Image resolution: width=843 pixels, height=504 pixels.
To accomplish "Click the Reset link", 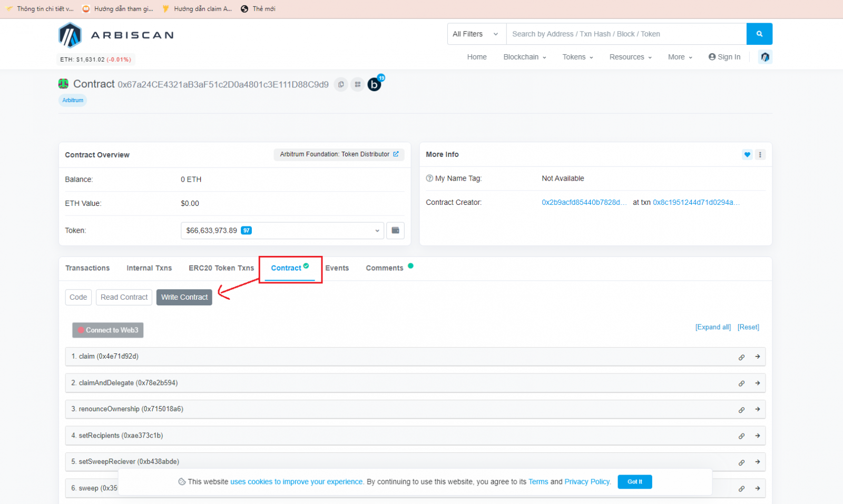I will 748,327.
